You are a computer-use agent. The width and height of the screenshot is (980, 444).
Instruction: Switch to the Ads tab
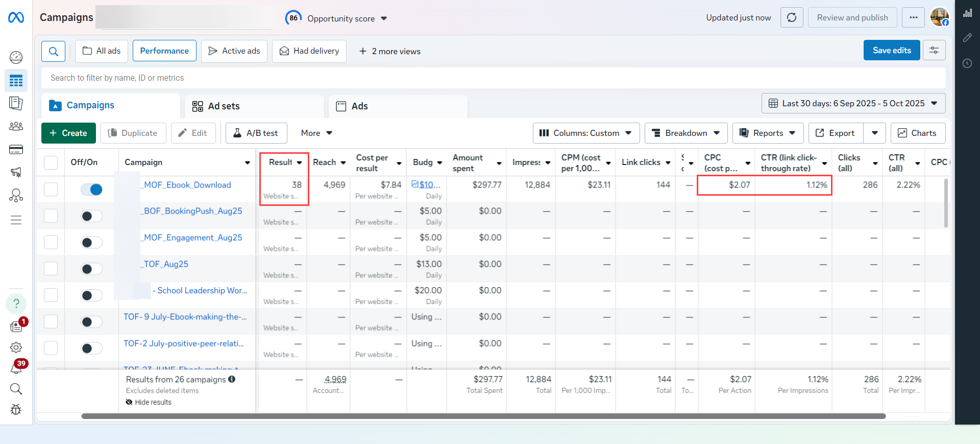(x=398, y=106)
